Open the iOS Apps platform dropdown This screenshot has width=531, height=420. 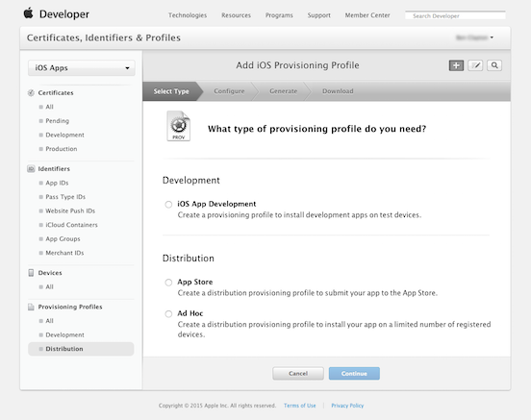click(x=81, y=68)
